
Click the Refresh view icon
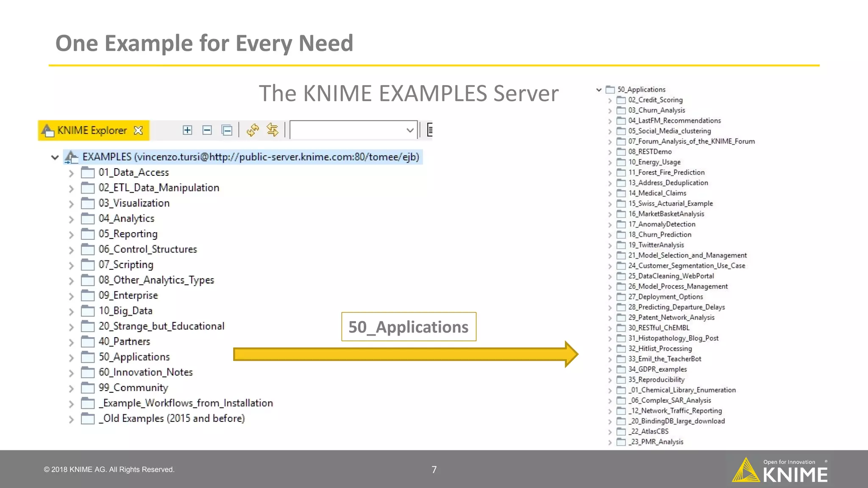tap(253, 130)
